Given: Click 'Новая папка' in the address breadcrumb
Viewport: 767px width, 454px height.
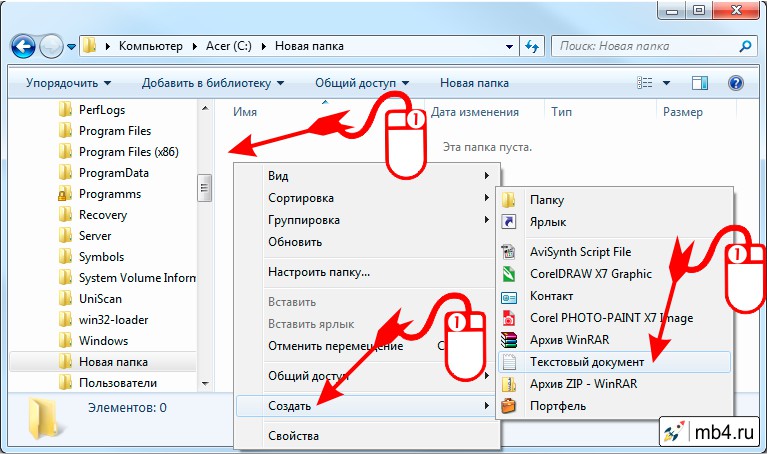Looking at the screenshot, I should tap(309, 46).
